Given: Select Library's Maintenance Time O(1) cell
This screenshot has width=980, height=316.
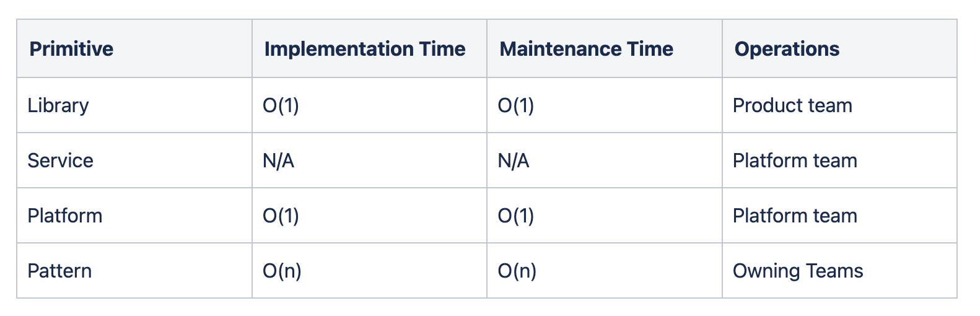Looking at the screenshot, I should click(516, 105).
